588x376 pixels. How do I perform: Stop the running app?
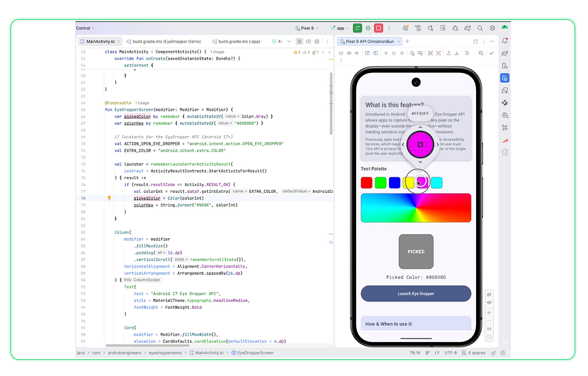click(379, 28)
